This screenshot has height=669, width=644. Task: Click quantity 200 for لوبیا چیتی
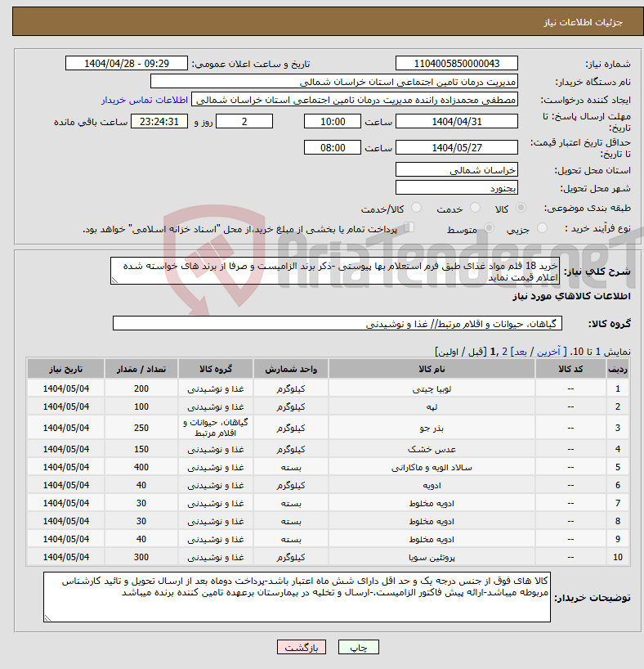point(141,388)
